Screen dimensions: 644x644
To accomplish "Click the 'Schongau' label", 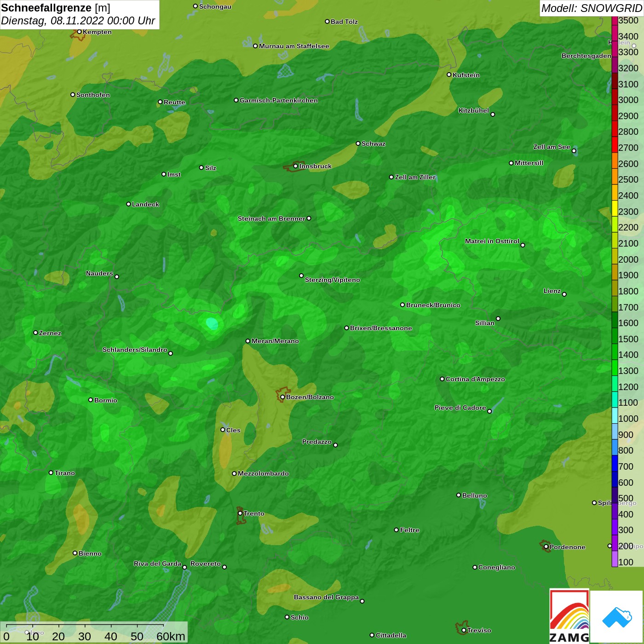I will 215,6.
